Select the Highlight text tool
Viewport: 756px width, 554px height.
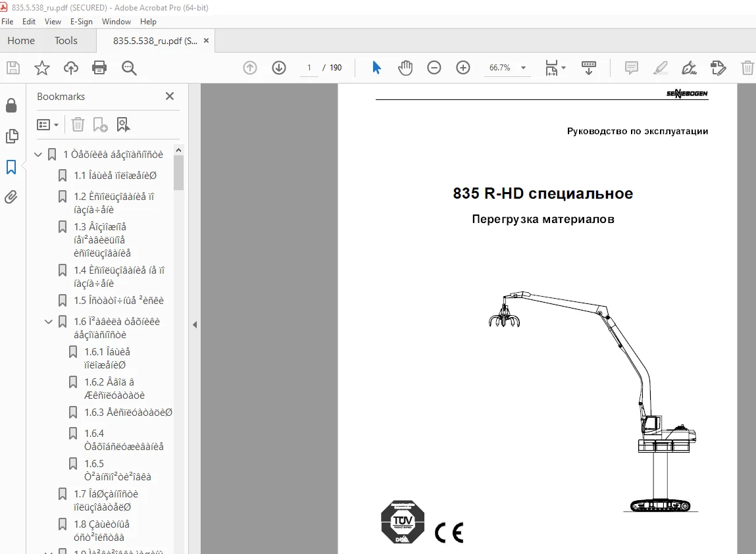click(x=661, y=68)
